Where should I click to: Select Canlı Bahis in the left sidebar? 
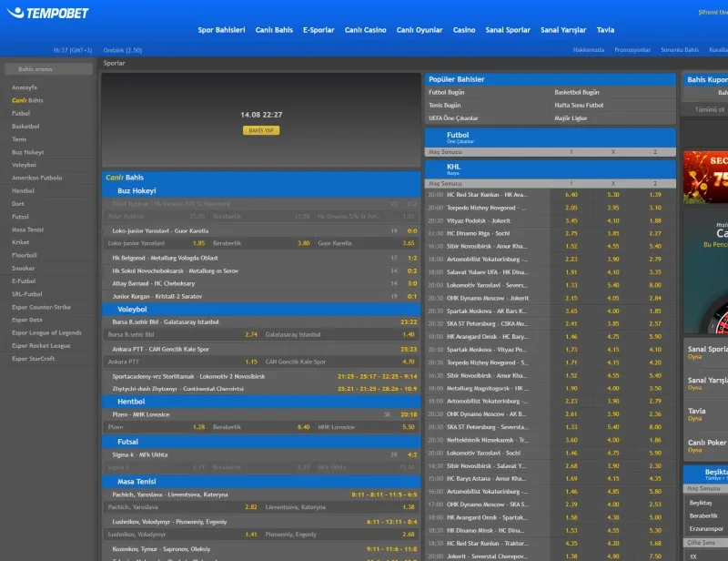tap(27, 100)
